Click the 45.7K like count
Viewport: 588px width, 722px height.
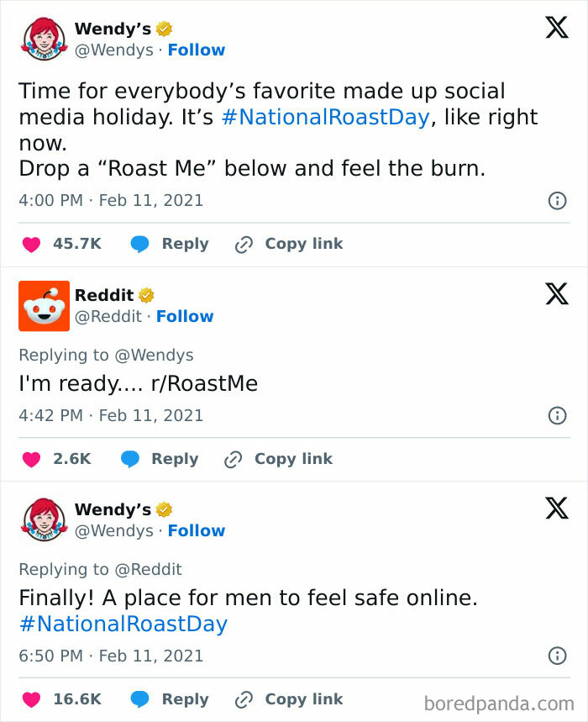[x=76, y=243]
